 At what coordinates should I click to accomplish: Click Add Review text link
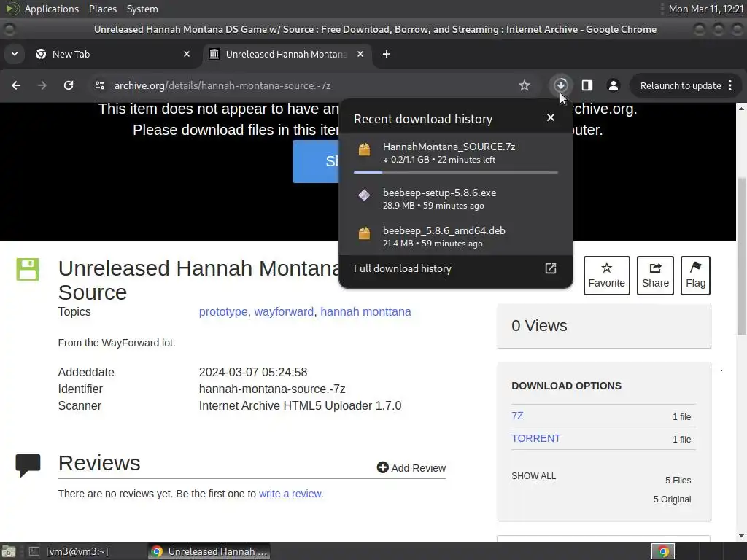(x=418, y=468)
